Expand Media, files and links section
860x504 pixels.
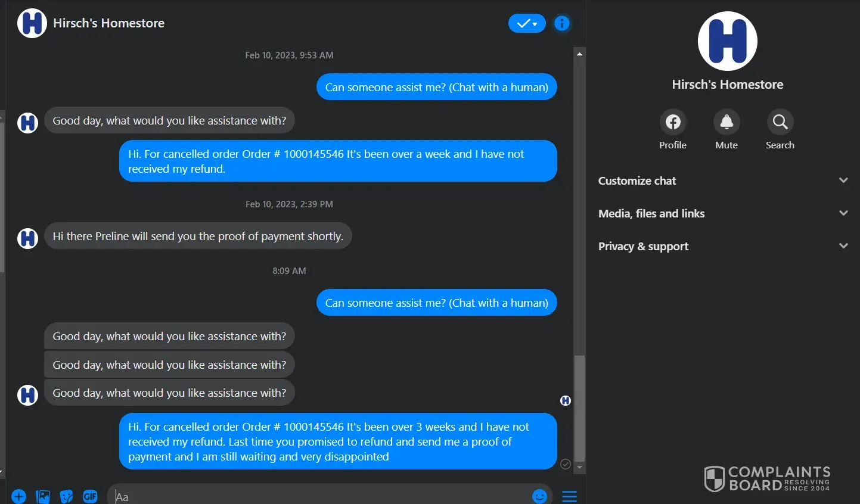tap(723, 213)
